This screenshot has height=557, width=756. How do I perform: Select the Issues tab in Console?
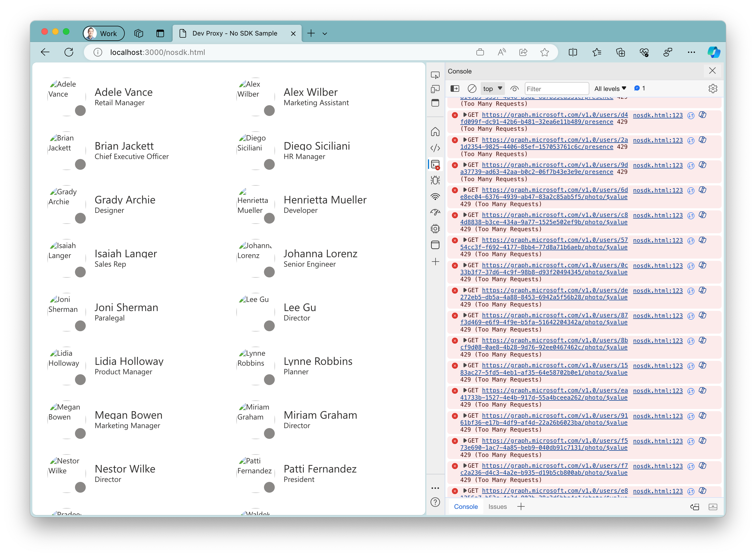(497, 506)
